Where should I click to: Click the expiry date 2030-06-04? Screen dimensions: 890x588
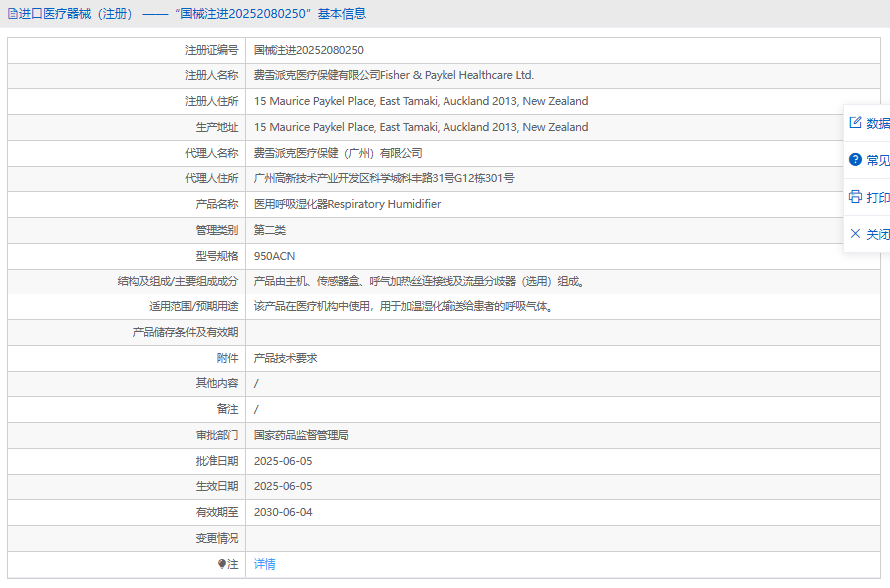(283, 512)
